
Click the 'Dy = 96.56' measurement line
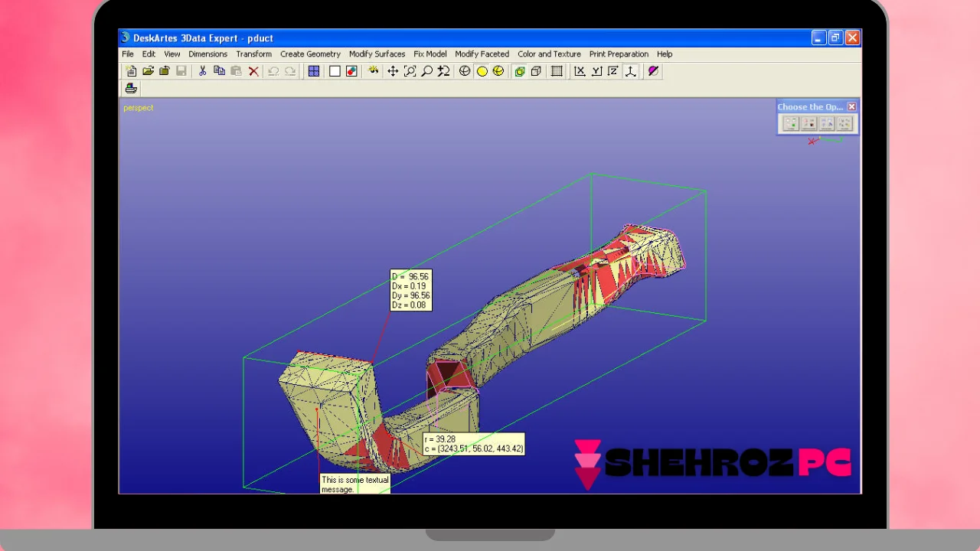(411, 295)
